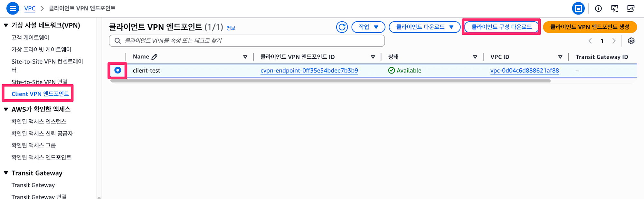Open Site-to-Site VPN 컨센트레이터 in sidebar
644x199 pixels.
coord(47,65)
